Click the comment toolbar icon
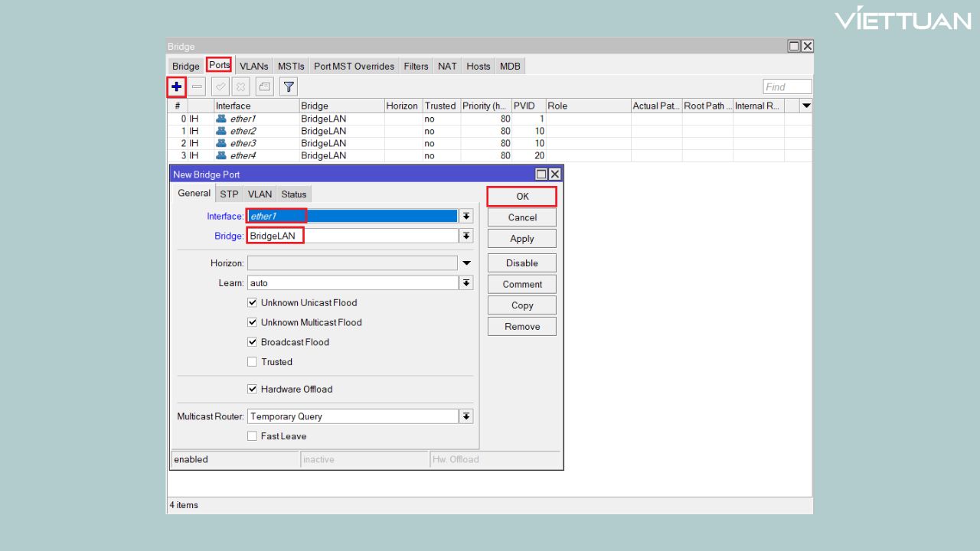The width and height of the screenshot is (980, 551). [263, 86]
